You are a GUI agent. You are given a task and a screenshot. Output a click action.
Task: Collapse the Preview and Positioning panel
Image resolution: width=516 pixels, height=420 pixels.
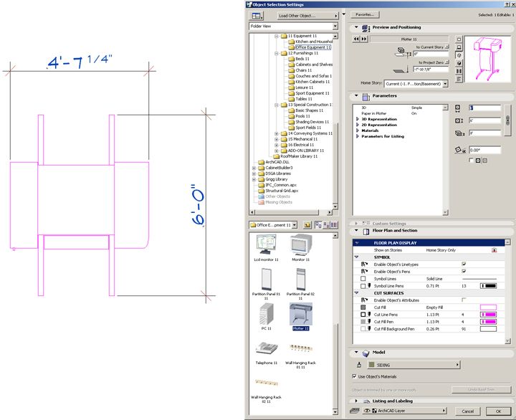click(356, 27)
